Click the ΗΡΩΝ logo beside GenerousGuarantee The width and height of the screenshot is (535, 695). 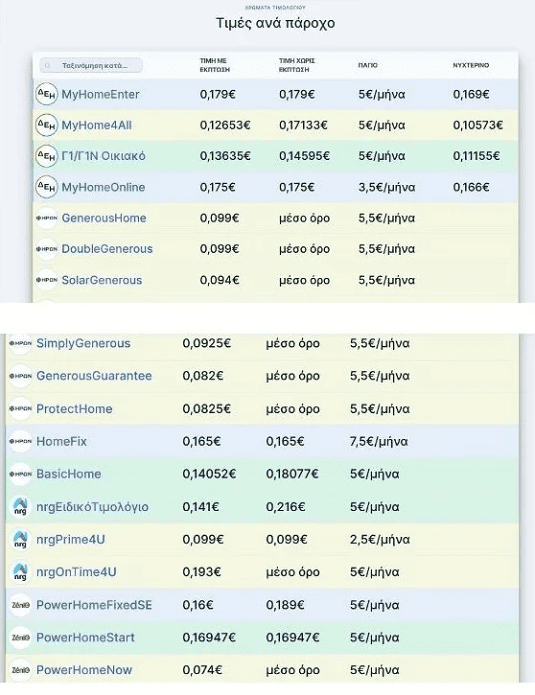[20, 376]
